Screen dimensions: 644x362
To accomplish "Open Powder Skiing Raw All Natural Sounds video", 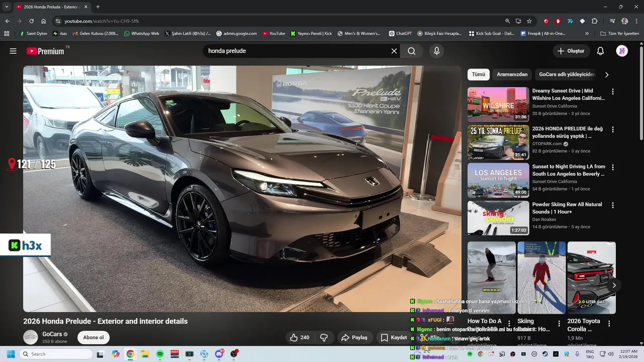I will [x=498, y=218].
